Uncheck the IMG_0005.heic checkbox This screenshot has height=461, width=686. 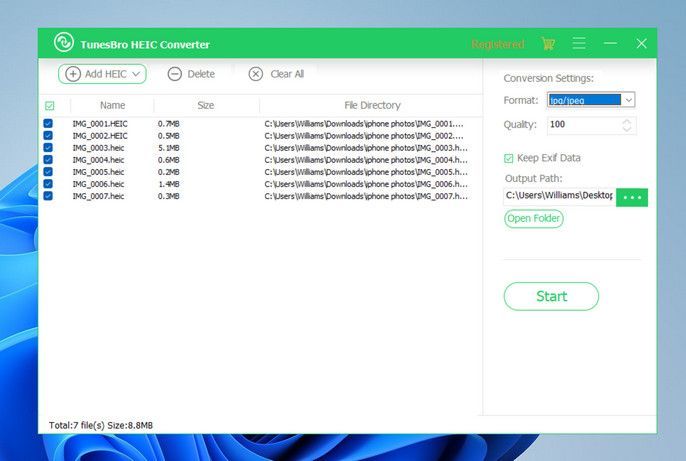[x=48, y=172]
